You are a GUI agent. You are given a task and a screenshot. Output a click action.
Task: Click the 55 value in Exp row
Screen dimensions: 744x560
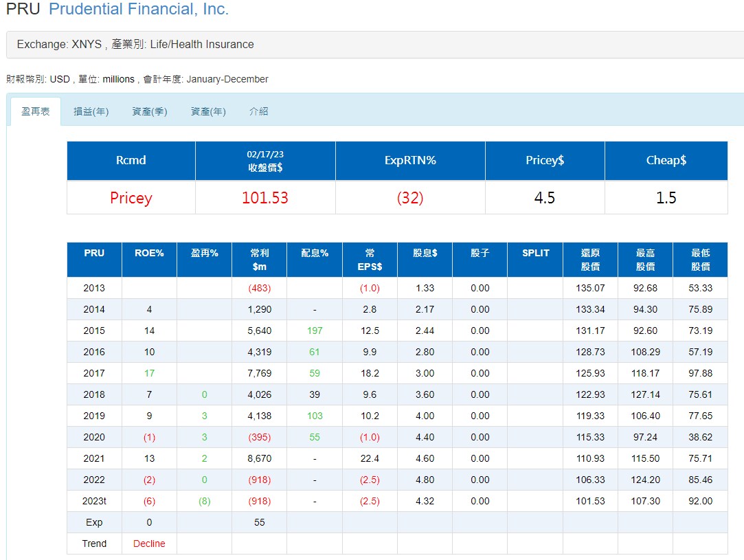(x=260, y=523)
